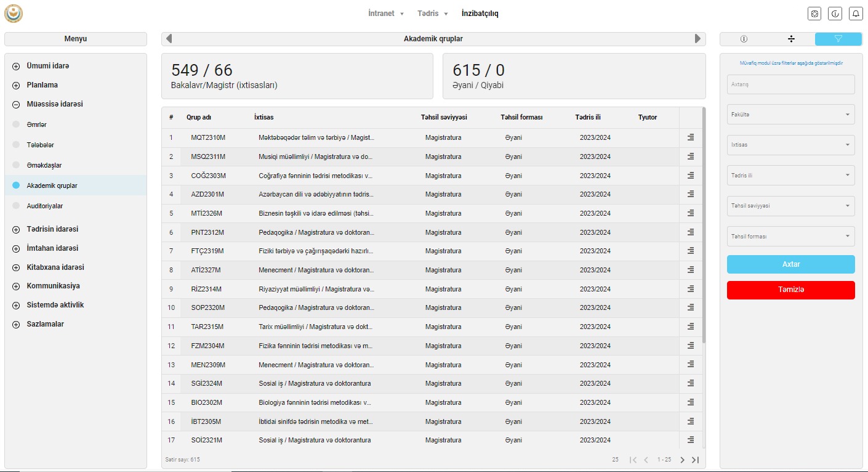Screen dimensions: 868x472
Task: Open the Təhsil forması filter dropdown
Action: tap(791, 236)
